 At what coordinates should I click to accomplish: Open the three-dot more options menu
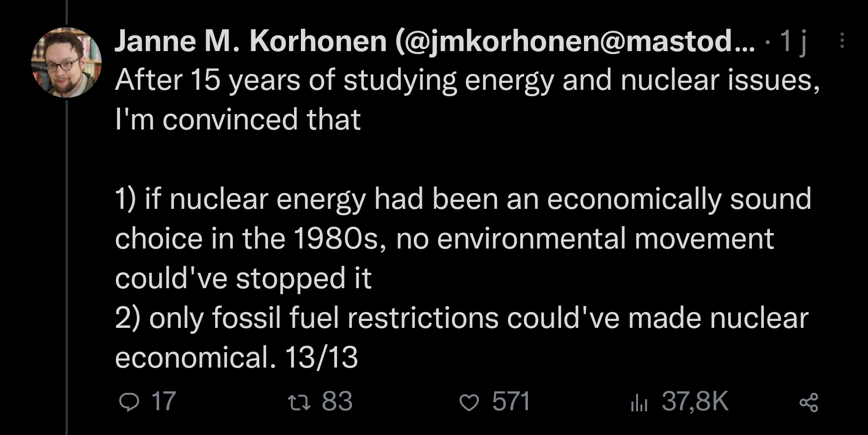click(x=842, y=41)
